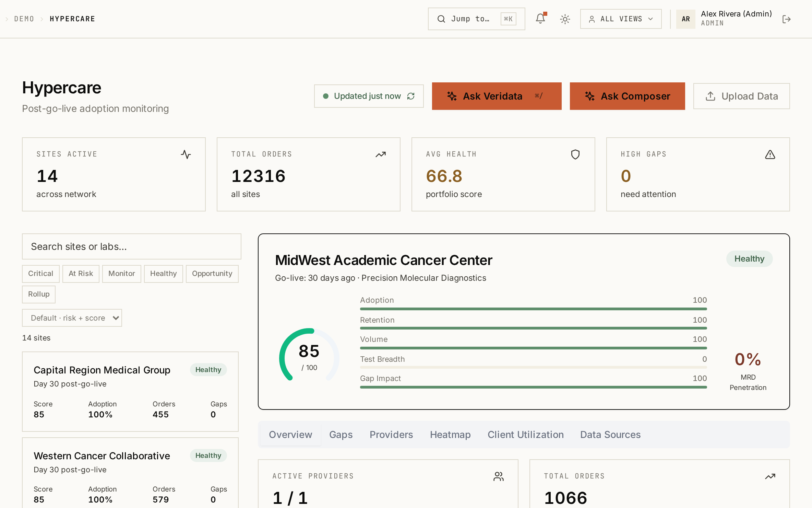Click the person icon in All Views
The width and height of the screenshot is (812, 508).
tap(592, 19)
